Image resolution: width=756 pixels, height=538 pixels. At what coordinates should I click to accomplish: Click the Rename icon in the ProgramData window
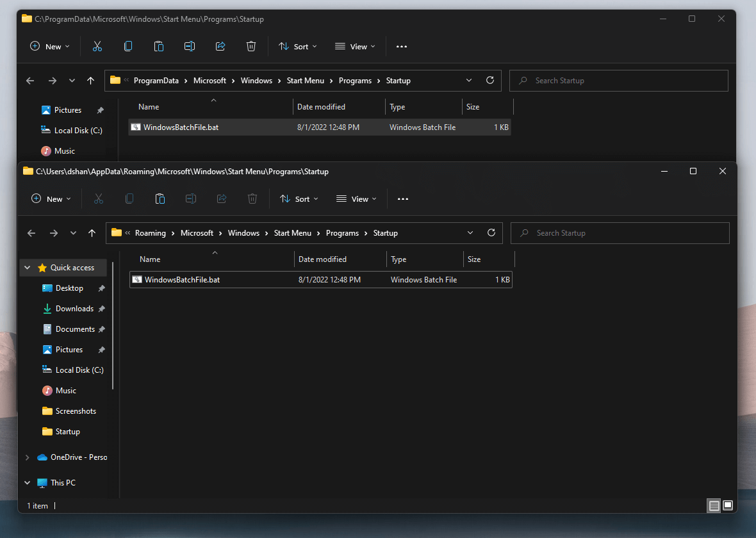click(190, 46)
